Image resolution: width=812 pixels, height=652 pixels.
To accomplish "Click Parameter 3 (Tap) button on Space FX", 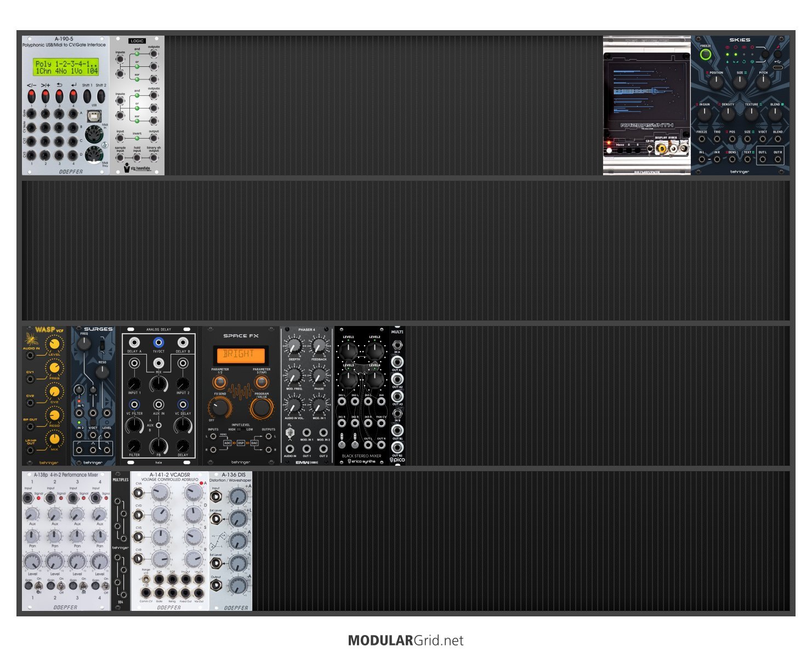I will point(262,382).
